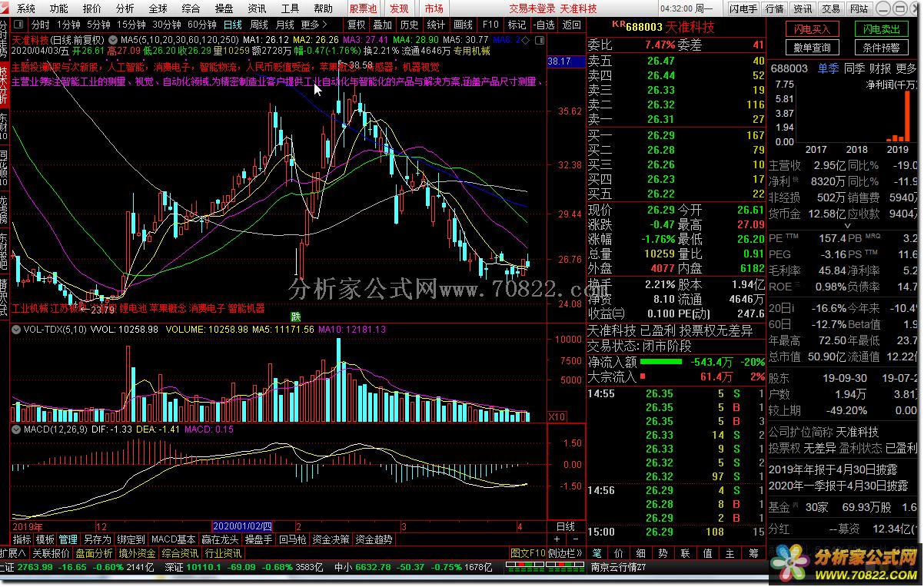The image size is (924, 587).
Task: Open the 盘面分析 tab
Action: coord(94,553)
